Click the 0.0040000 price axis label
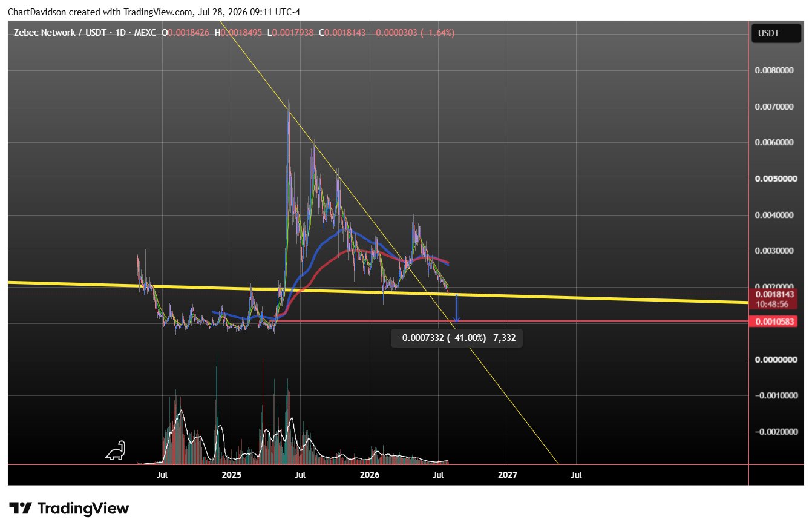The image size is (812, 531). [774, 215]
